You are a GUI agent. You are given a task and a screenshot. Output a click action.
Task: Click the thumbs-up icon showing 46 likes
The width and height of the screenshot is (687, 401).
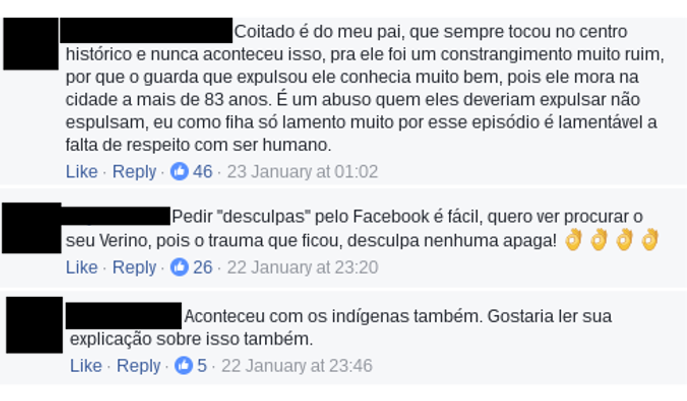point(179,171)
